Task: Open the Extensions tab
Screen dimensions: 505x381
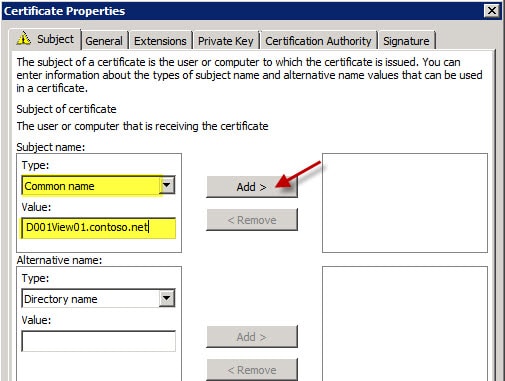Action: [x=160, y=41]
